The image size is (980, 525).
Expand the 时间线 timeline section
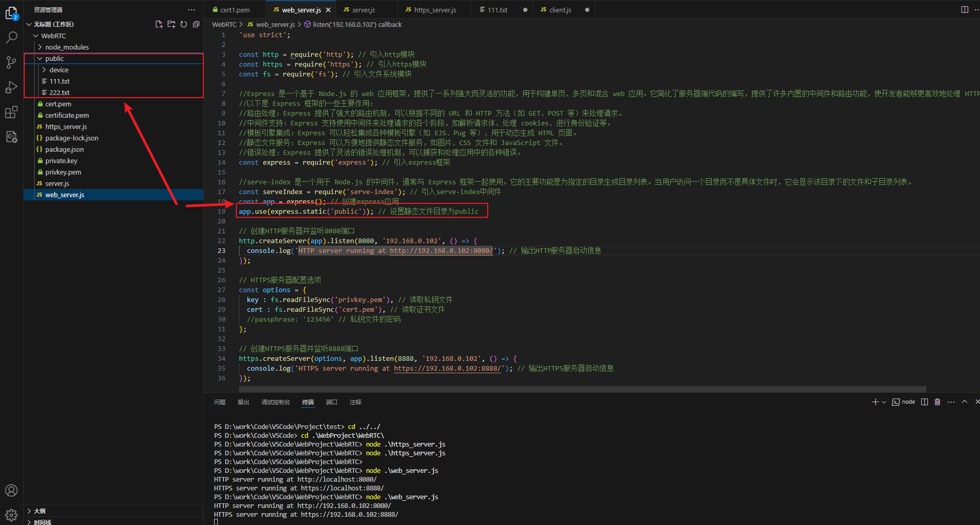pyautogui.click(x=114, y=521)
